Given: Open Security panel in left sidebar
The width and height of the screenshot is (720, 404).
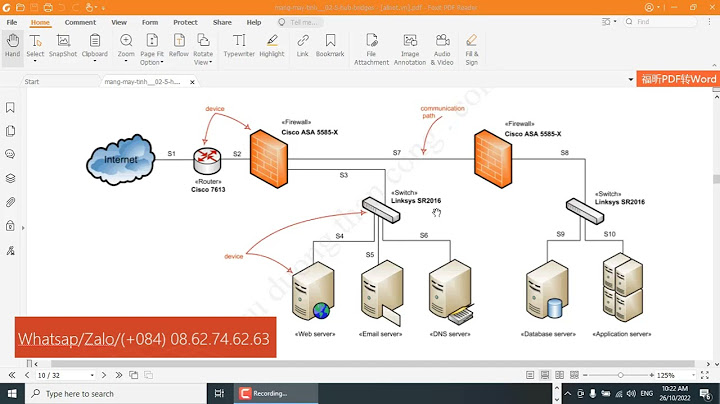Looking at the screenshot, I should tap(10, 226).
